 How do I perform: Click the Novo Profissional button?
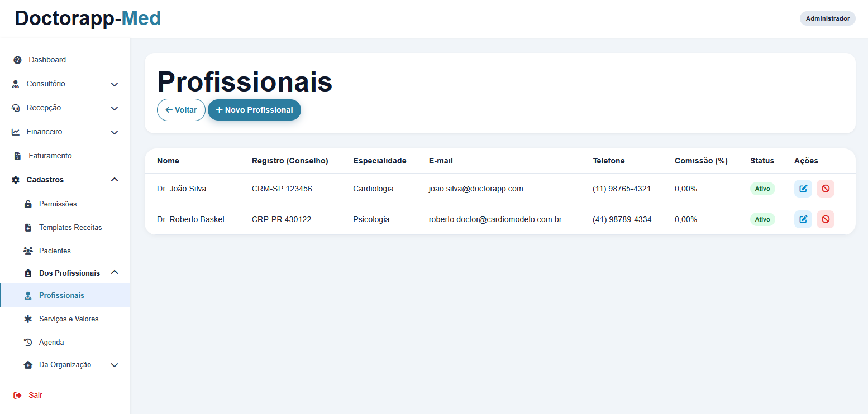254,110
